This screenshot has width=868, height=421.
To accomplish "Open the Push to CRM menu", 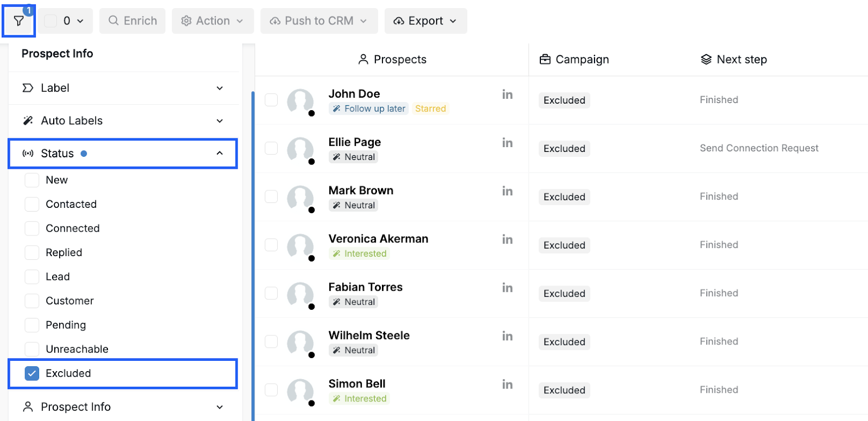I will coord(318,21).
